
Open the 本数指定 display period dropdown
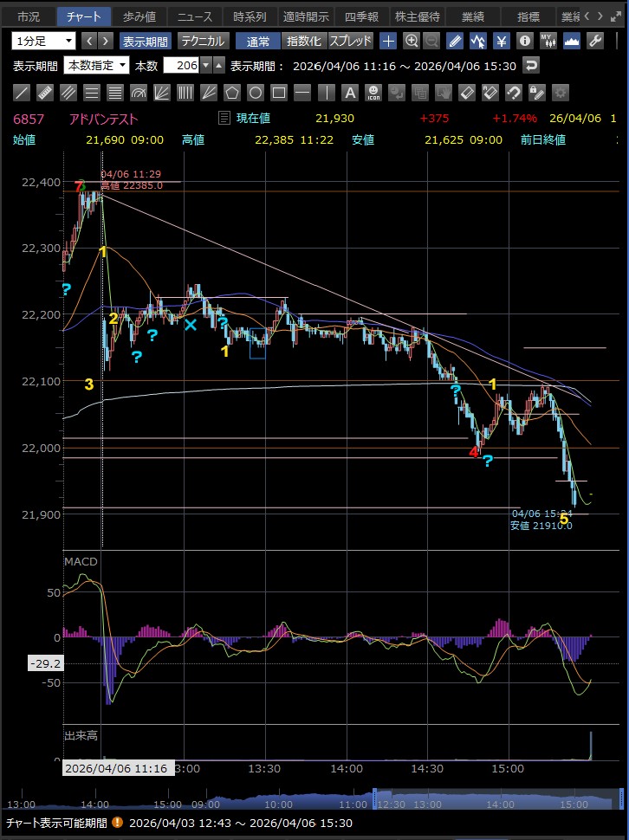click(x=97, y=66)
